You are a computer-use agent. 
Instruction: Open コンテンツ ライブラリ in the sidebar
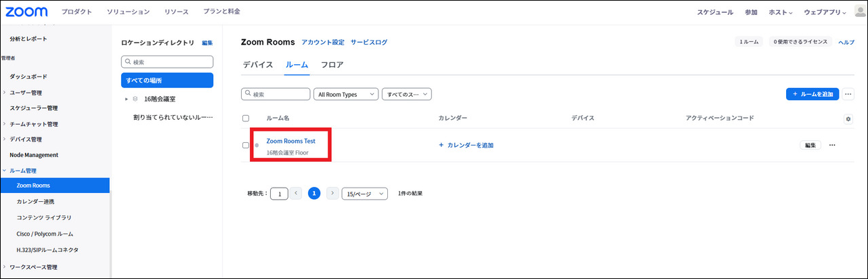[44, 217]
